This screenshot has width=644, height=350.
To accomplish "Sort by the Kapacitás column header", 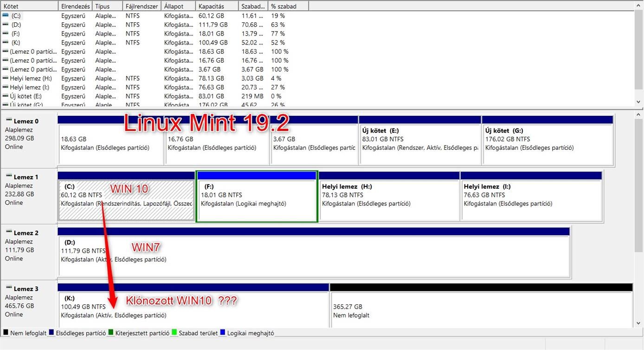I will pyautogui.click(x=217, y=6).
